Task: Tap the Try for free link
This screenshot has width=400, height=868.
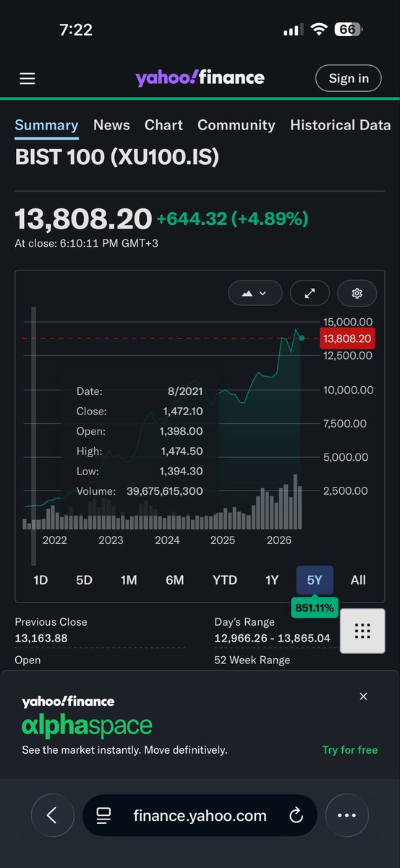Action: 350,750
